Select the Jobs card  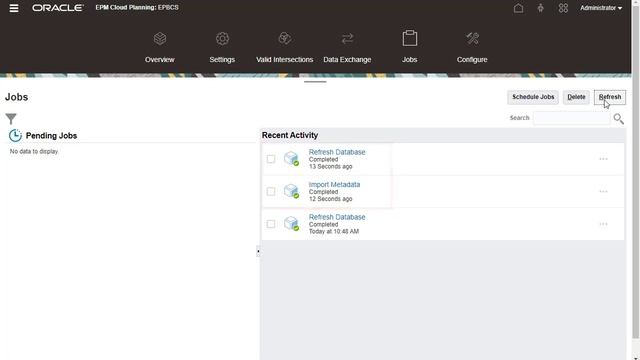pos(409,47)
